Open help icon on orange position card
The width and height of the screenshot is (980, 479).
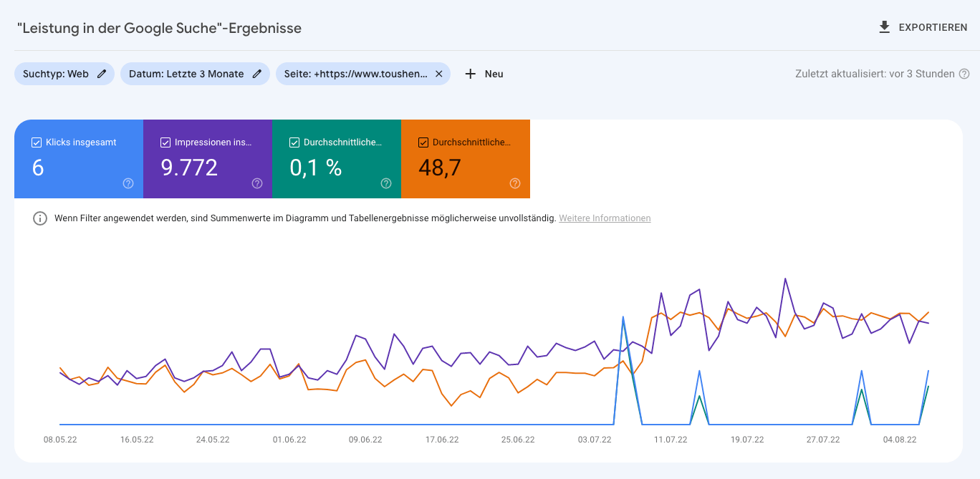point(515,183)
